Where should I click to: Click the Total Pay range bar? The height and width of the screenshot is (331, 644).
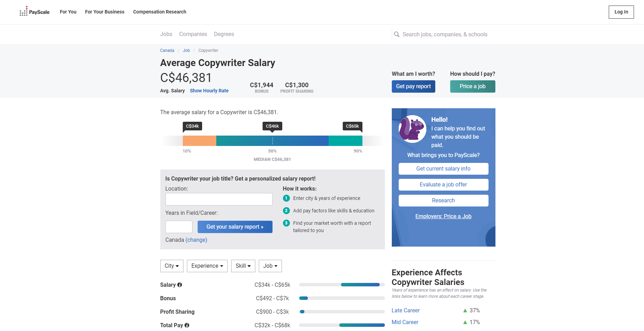coord(342,325)
